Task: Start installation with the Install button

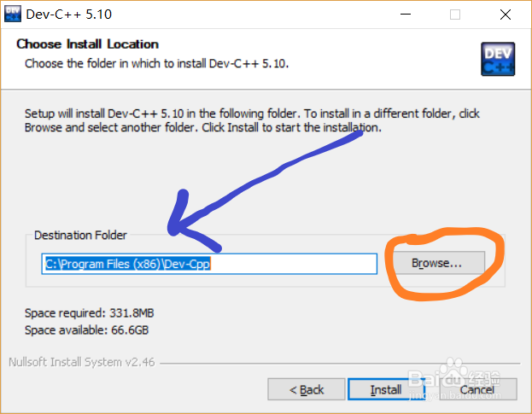Action: click(386, 389)
